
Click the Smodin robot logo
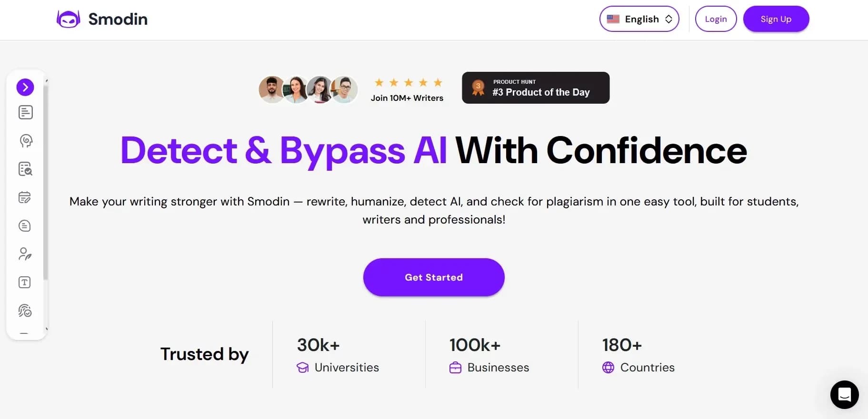pos(68,19)
